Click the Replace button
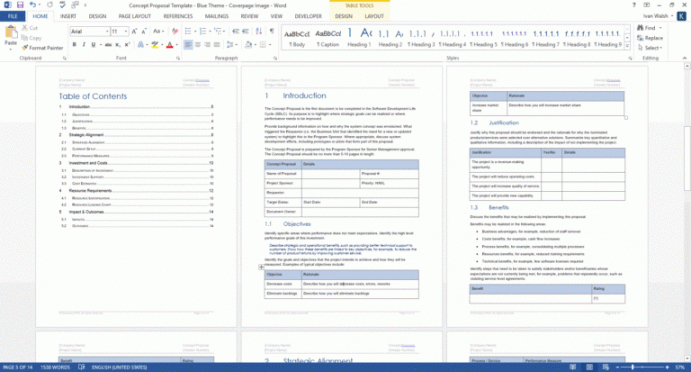 tap(650, 38)
